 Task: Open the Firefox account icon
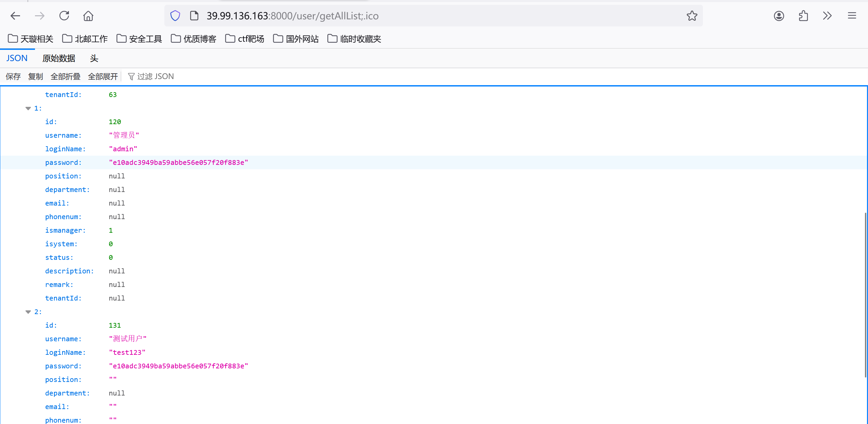pyautogui.click(x=779, y=16)
